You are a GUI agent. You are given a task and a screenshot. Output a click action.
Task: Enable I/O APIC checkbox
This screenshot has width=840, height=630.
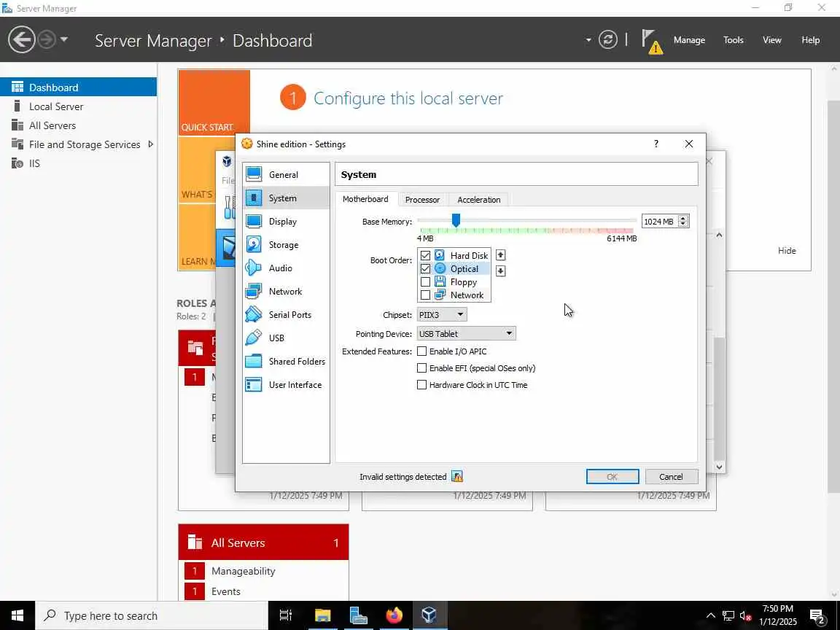[x=422, y=351]
